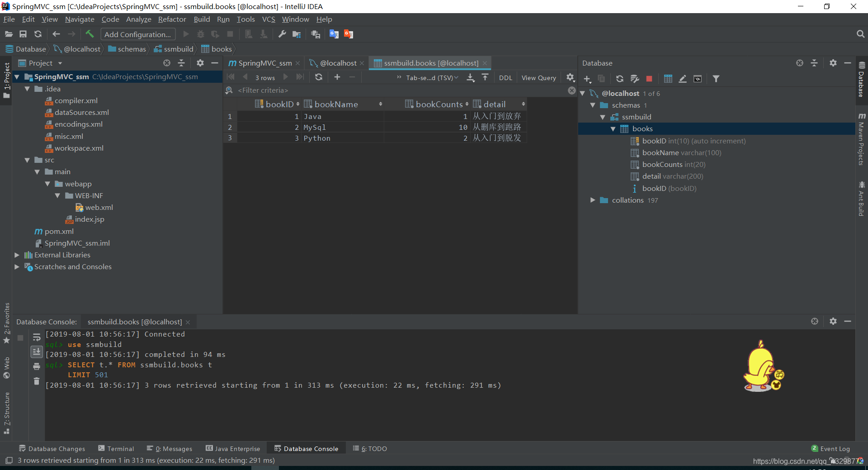Open Table Editor icon in Database panel
This screenshot has width=868, height=470.
pyautogui.click(x=668, y=79)
